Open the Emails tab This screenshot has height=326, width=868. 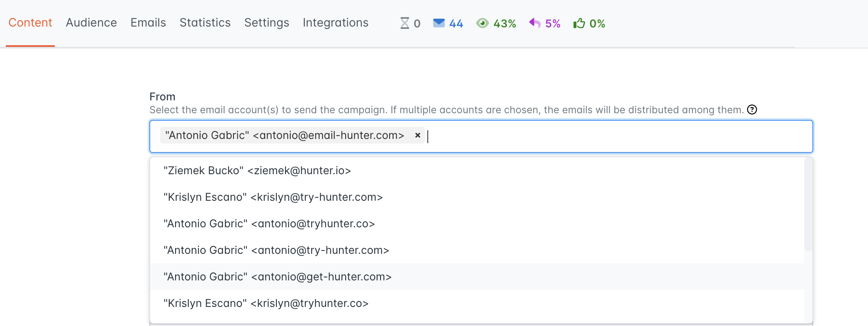pyautogui.click(x=148, y=23)
